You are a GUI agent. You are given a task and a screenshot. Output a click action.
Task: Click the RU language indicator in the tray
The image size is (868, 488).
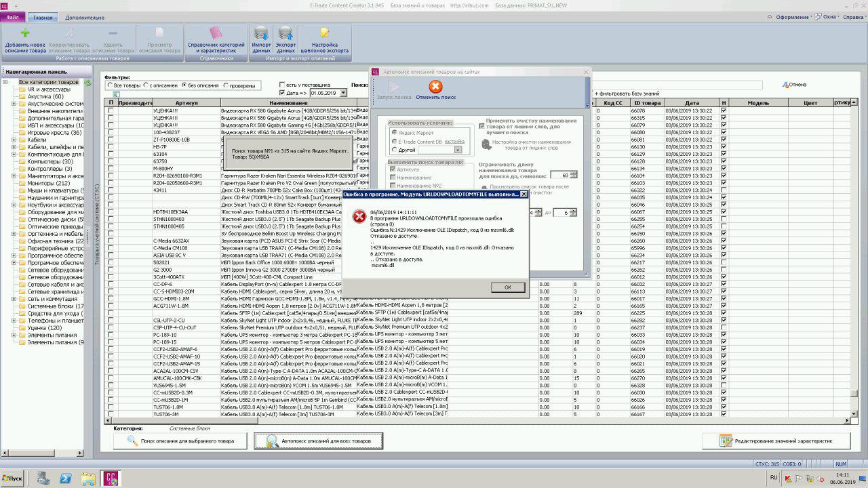(x=774, y=478)
